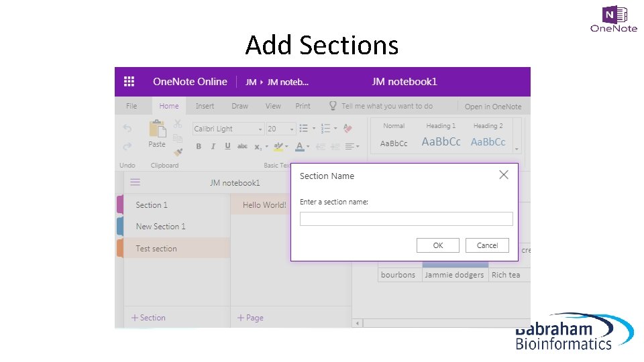Click the paragraph alignment icon
The image size is (644, 362).
coord(350,147)
